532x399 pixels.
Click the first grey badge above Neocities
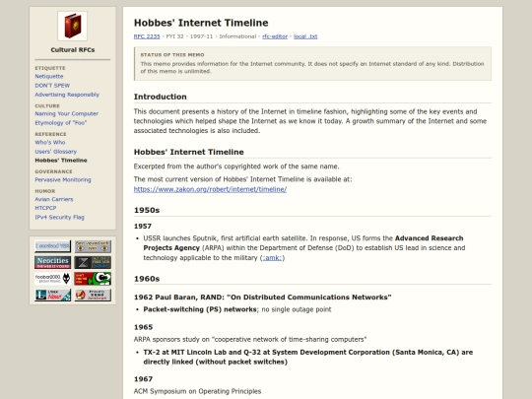pyautogui.click(x=52, y=246)
